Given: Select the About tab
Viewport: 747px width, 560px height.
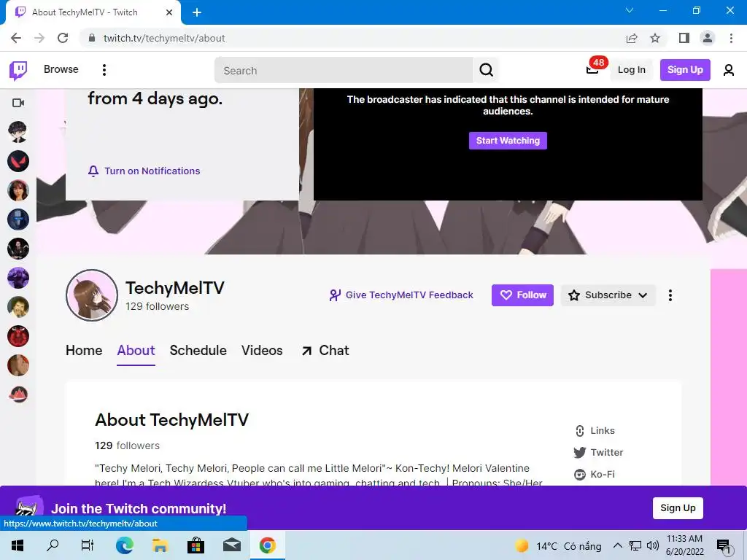Looking at the screenshot, I should (x=136, y=351).
